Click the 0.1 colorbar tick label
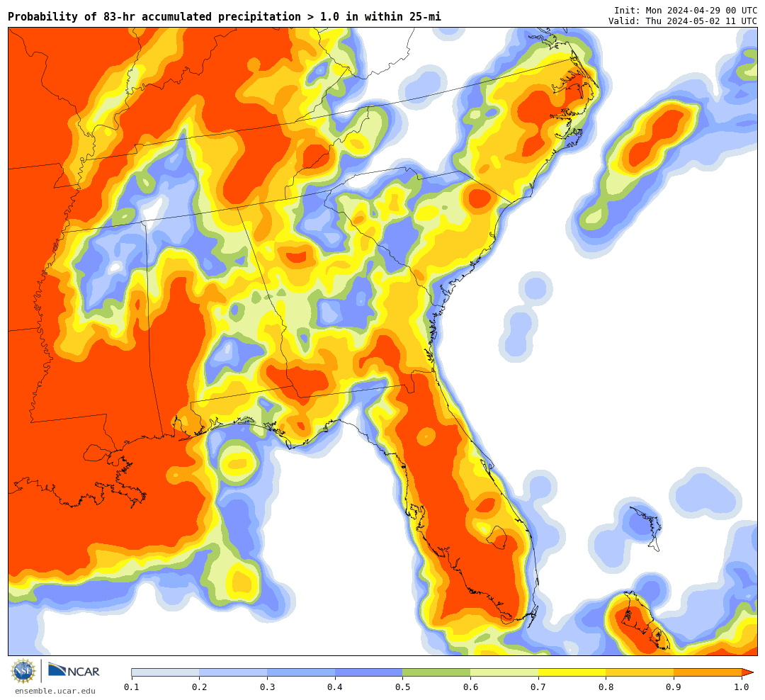765x700 pixels. (x=132, y=687)
